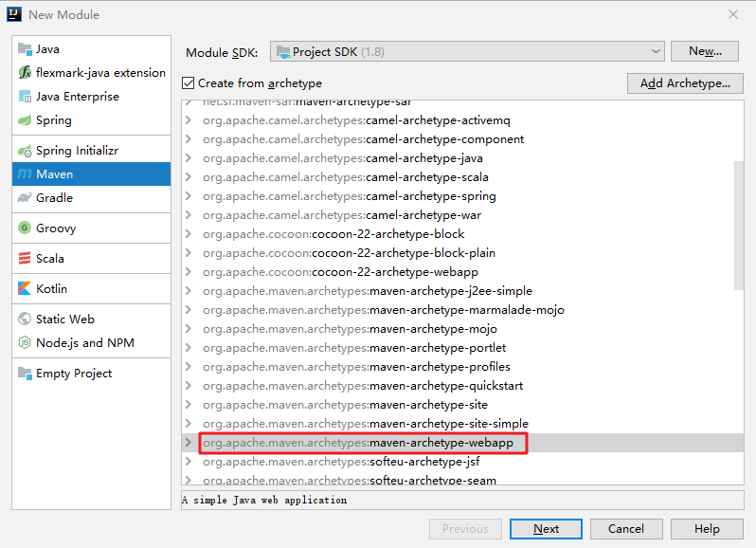The image size is (756, 548).
Task: Click the Java module folder icon
Action: coord(25,48)
